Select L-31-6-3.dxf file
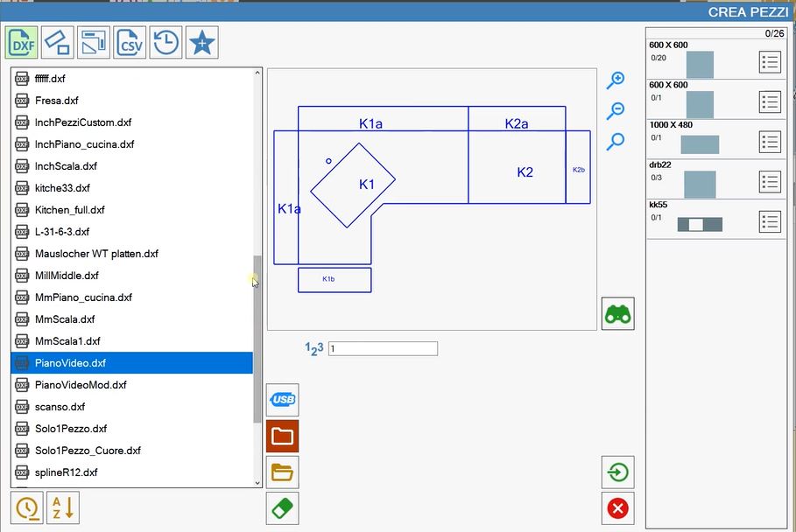The image size is (796, 532). click(x=131, y=232)
